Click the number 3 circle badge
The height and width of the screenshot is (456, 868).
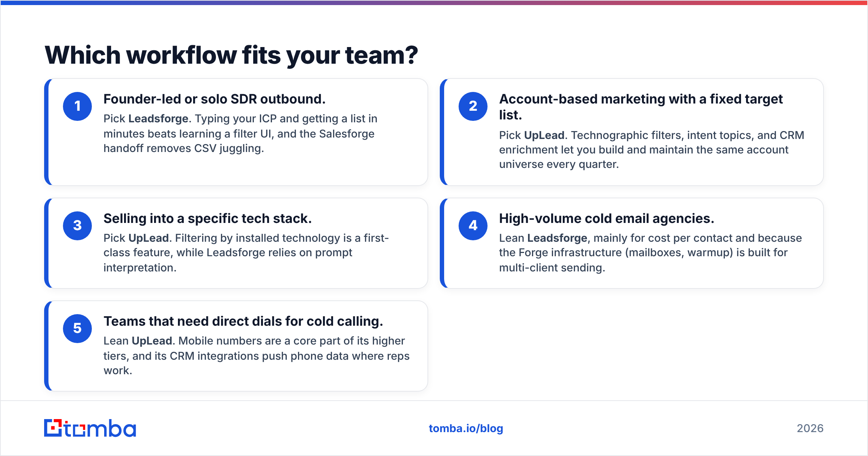click(77, 226)
